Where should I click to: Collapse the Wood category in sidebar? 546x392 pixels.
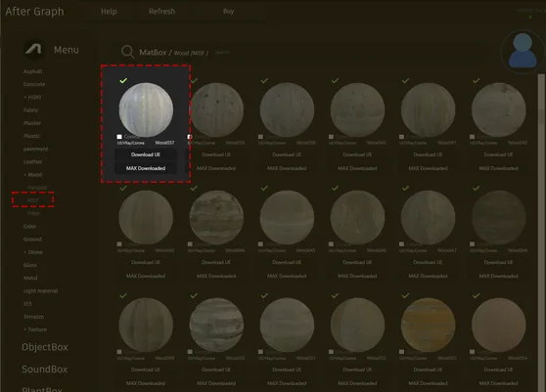33,175
